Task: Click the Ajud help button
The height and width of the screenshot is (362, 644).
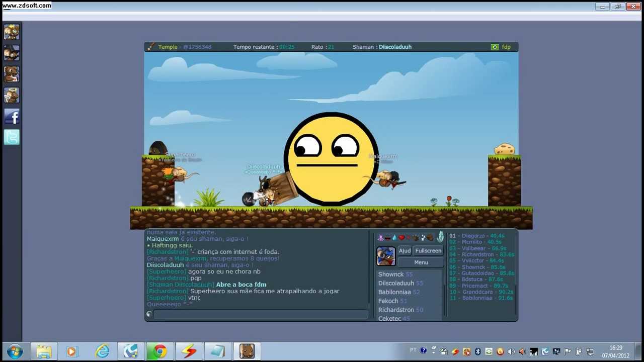Action: click(x=405, y=251)
